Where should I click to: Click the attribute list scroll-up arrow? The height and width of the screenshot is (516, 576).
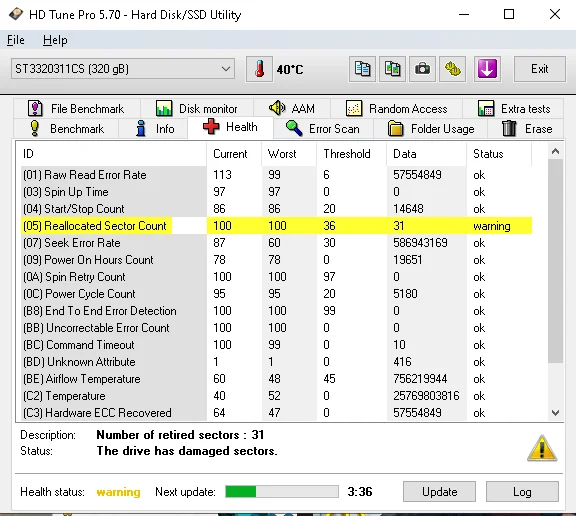click(x=555, y=151)
